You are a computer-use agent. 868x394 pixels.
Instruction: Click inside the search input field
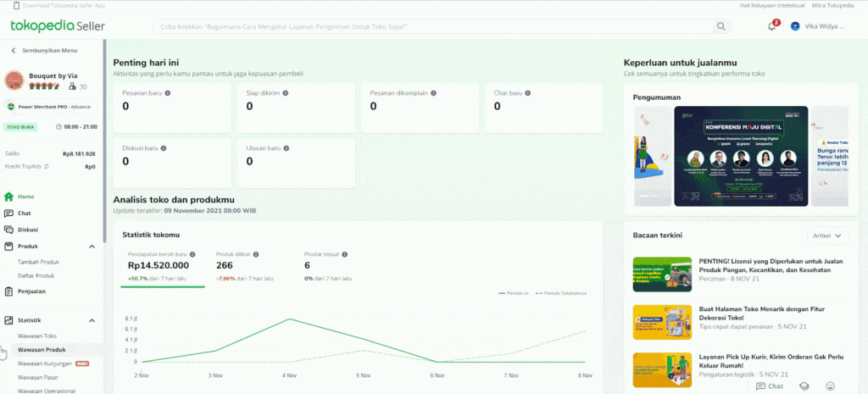pyautogui.click(x=435, y=26)
